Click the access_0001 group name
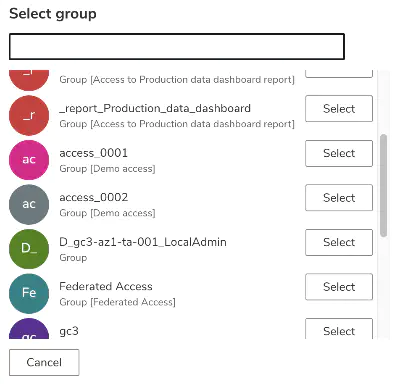The height and width of the screenshot is (384, 400). click(x=93, y=153)
